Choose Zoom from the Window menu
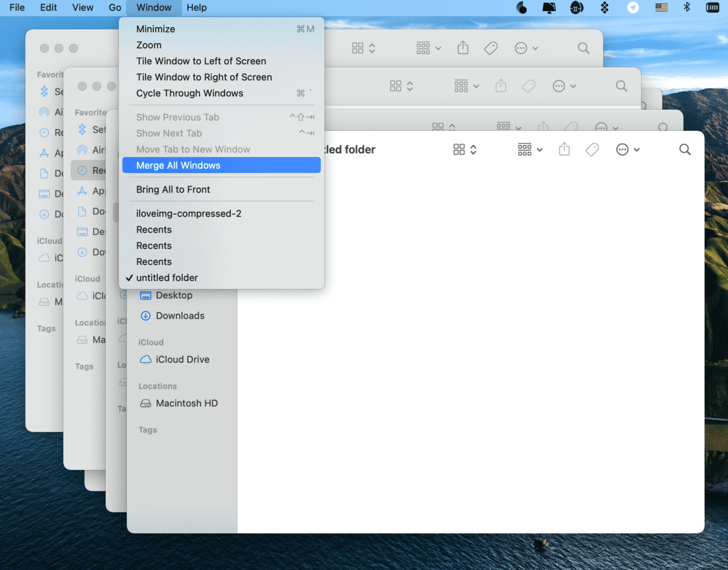This screenshot has height=570, width=728. [x=221, y=45]
